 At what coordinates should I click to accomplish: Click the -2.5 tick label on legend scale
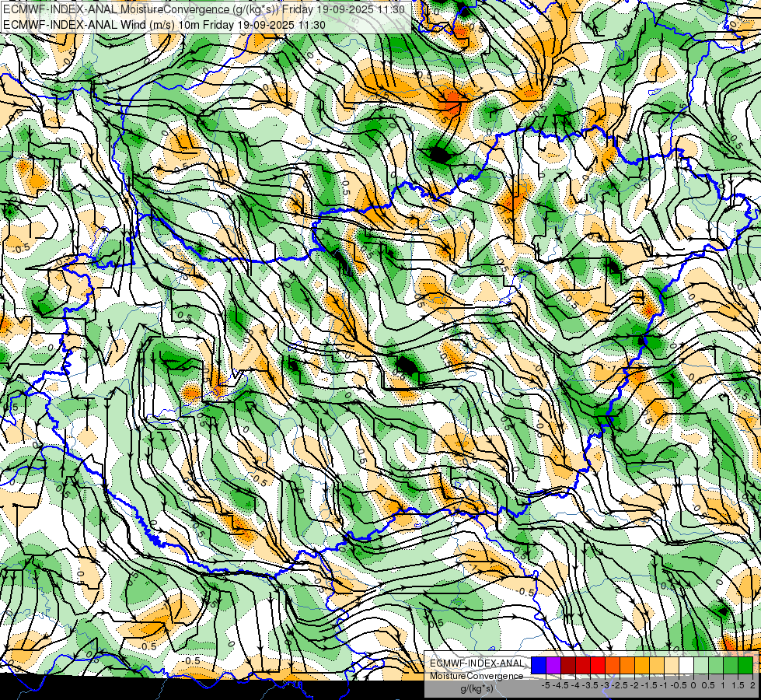pos(618,685)
